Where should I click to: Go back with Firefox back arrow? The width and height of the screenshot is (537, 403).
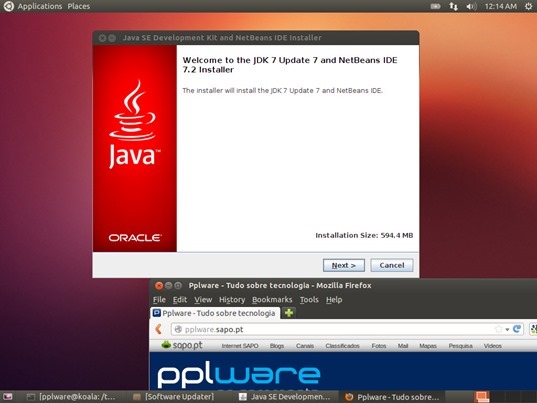(x=158, y=329)
